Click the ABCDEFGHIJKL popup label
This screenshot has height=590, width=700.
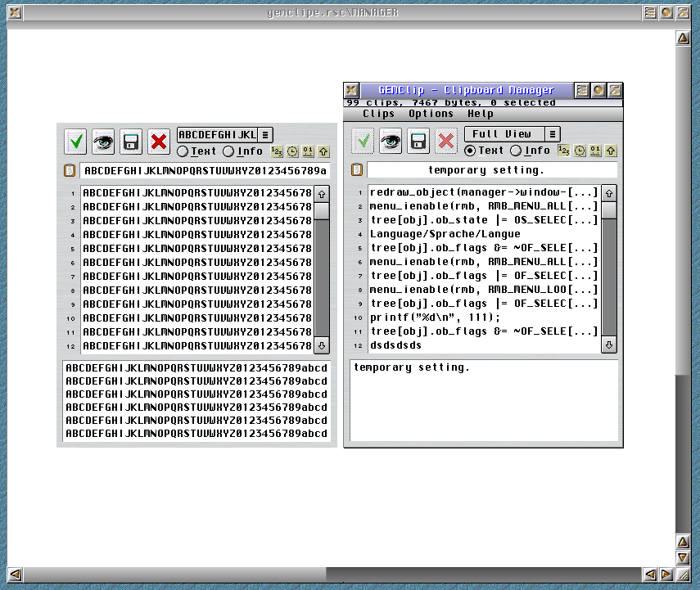coord(218,135)
